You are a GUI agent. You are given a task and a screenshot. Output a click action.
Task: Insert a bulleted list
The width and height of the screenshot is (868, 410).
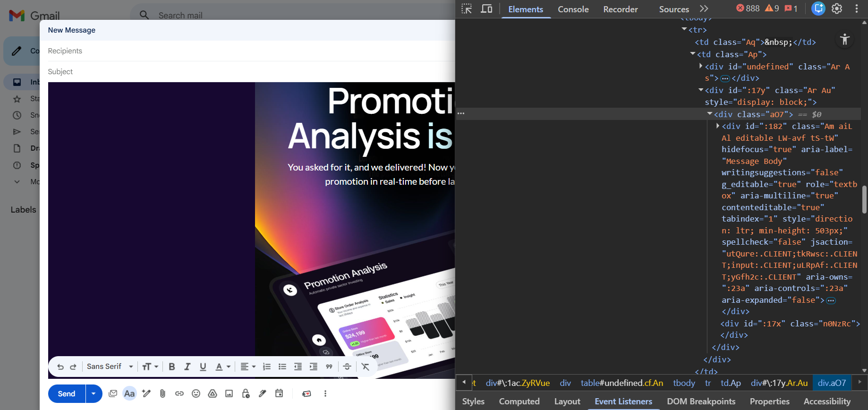coord(282,367)
